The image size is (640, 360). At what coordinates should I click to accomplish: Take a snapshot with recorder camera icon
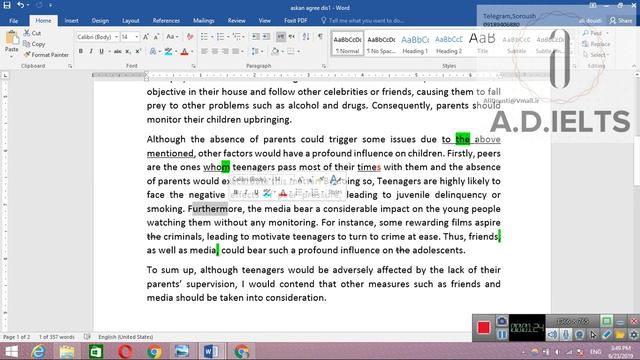coord(502,321)
